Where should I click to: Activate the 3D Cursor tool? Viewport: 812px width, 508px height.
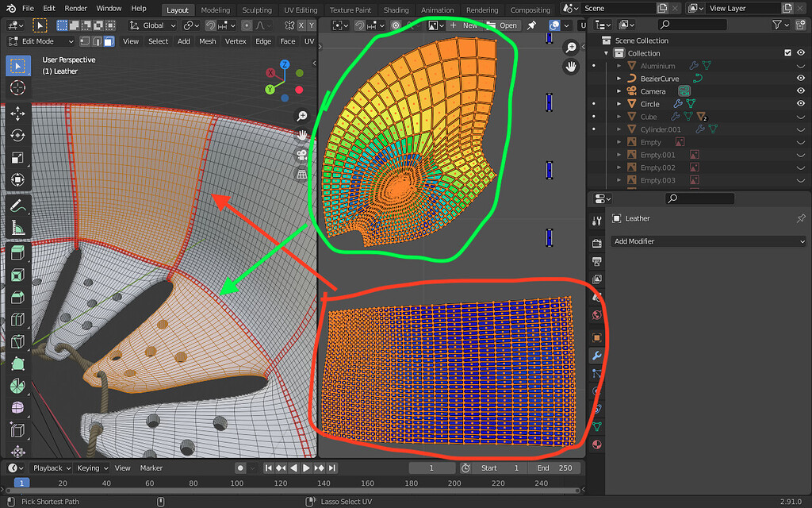(18, 87)
